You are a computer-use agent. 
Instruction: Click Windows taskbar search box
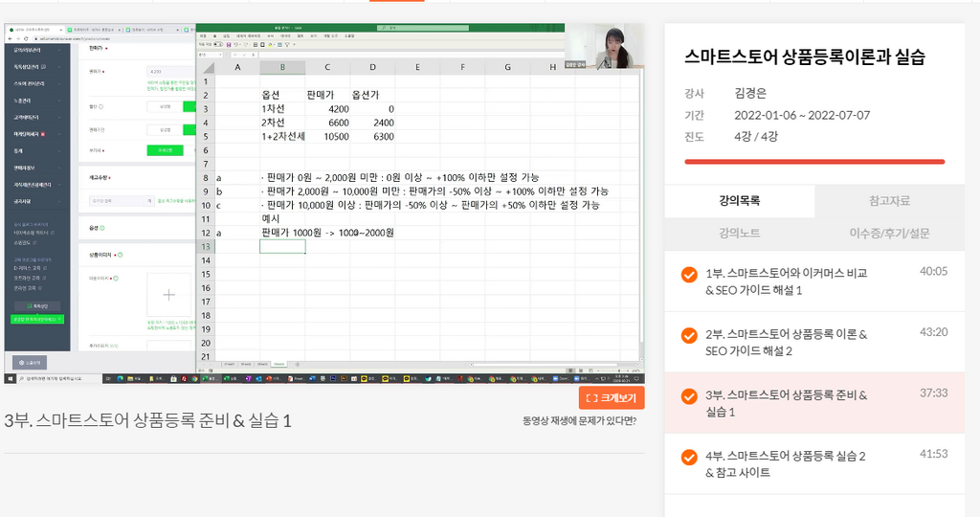coord(59,378)
